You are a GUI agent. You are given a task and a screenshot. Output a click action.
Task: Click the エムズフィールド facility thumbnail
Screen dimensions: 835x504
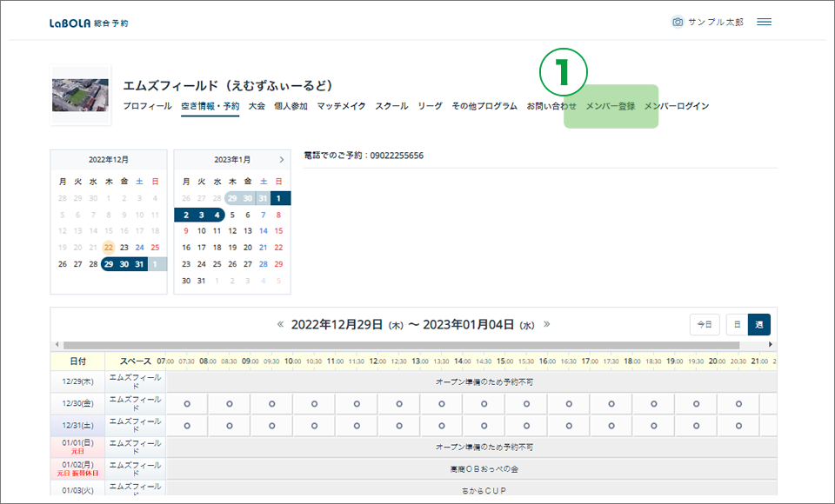pos(80,94)
